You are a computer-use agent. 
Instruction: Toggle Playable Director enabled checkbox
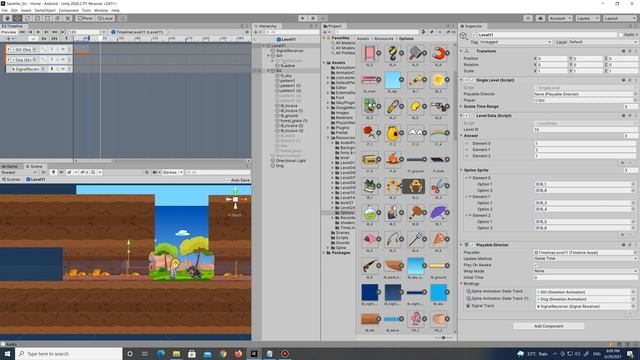click(472, 245)
